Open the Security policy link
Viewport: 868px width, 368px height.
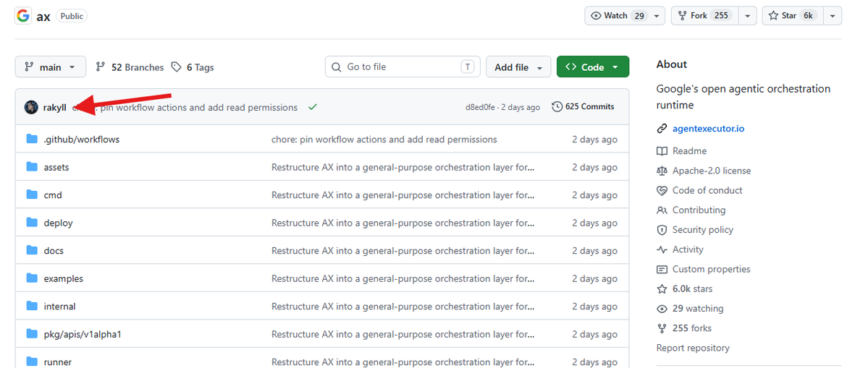click(703, 230)
